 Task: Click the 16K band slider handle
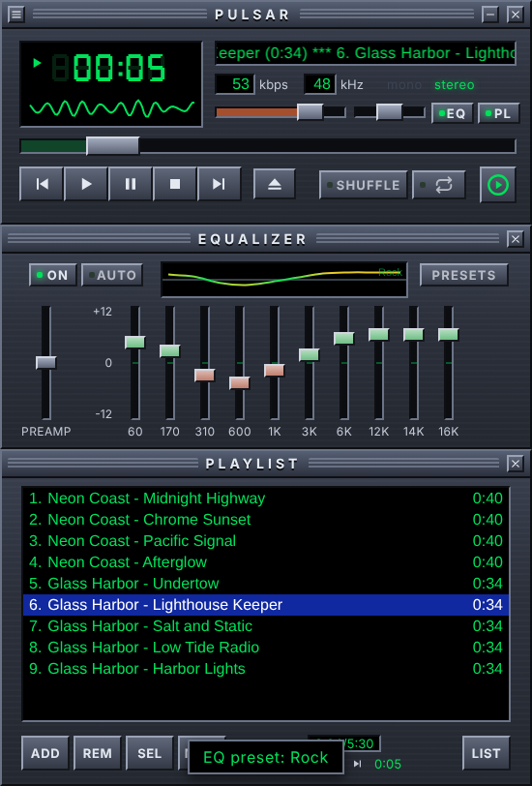[449, 334]
